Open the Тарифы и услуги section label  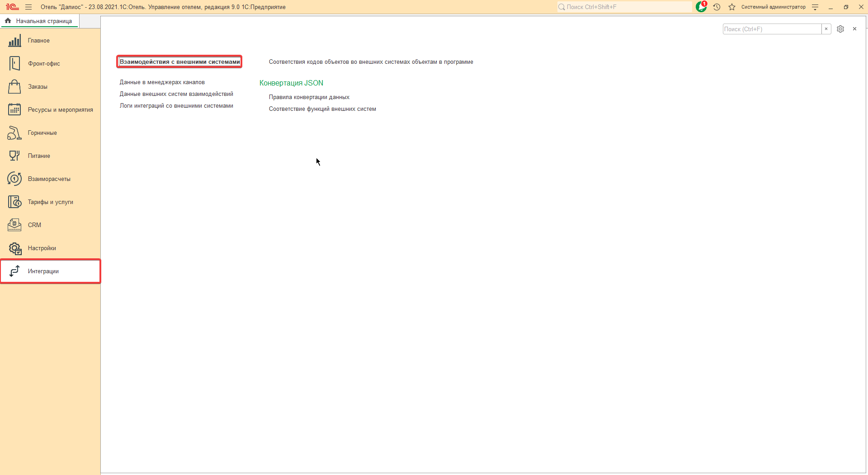[x=51, y=202]
